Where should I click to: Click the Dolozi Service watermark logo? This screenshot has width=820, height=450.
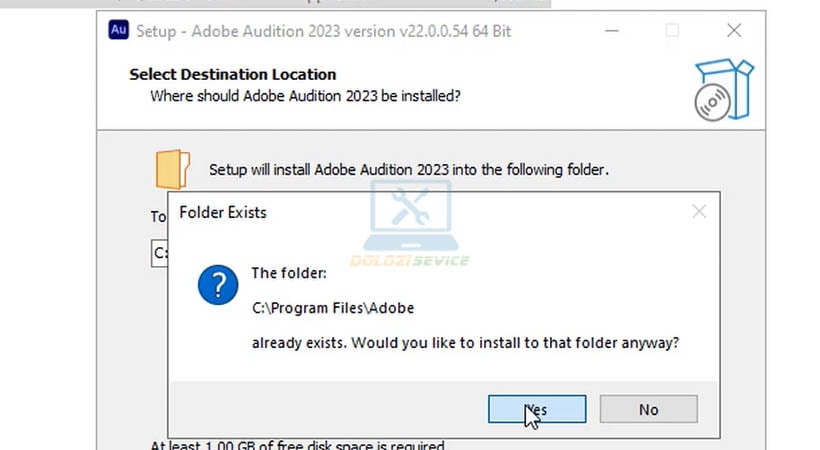click(x=414, y=225)
